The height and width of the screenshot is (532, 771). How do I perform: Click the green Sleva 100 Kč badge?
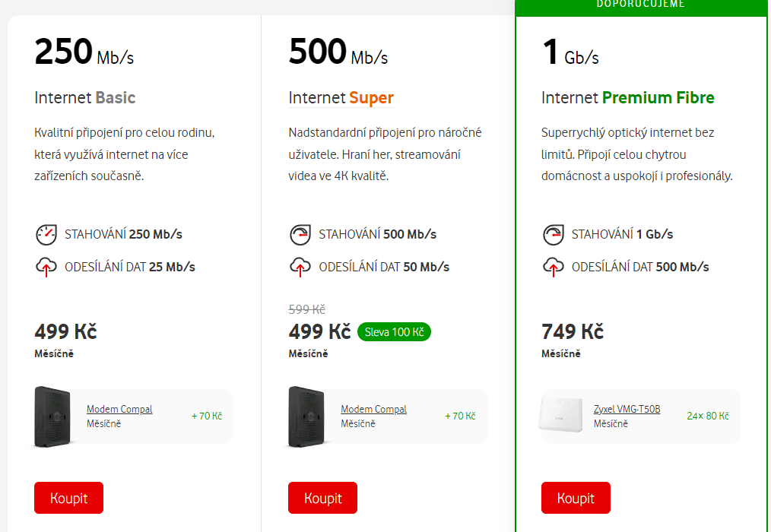tap(395, 332)
